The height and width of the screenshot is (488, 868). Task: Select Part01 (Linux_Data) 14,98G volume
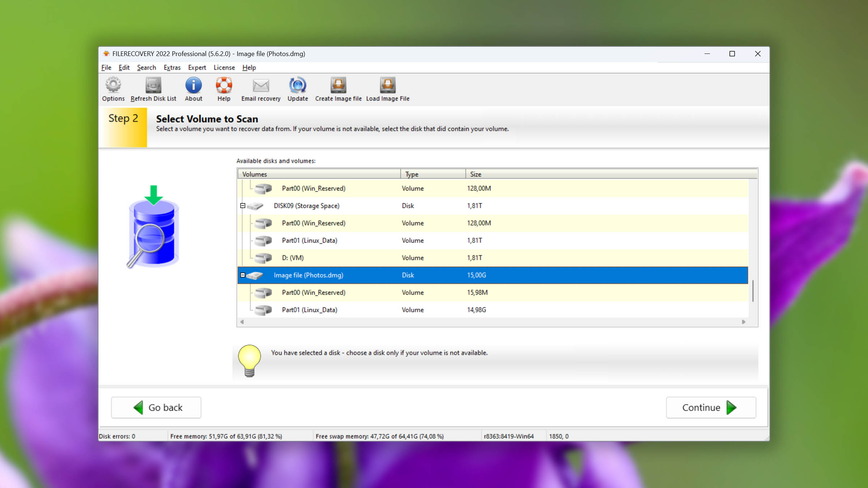[x=309, y=310]
